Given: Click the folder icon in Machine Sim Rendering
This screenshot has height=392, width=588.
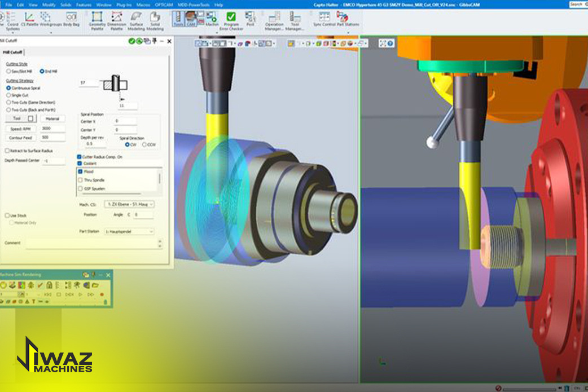Looking at the screenshot, I should [95, 285].
